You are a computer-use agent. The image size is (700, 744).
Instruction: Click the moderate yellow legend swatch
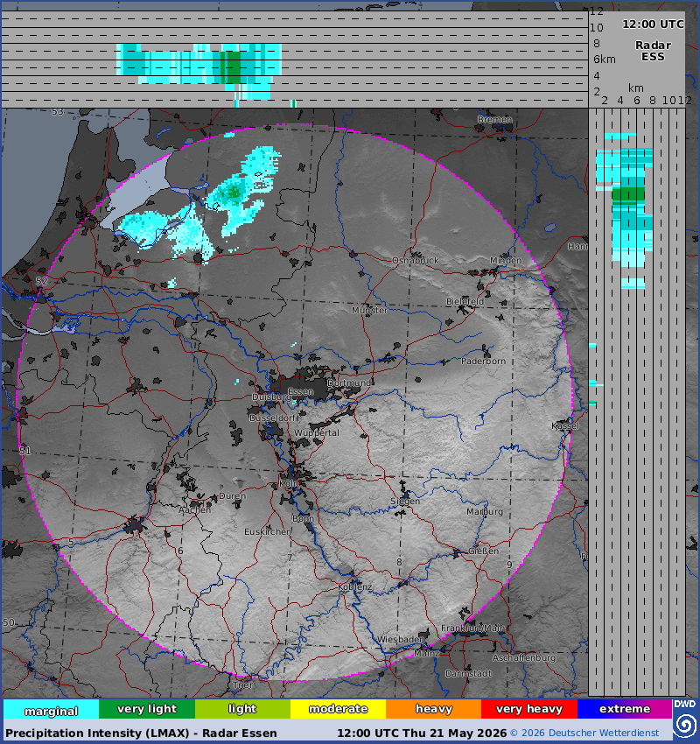338,709
